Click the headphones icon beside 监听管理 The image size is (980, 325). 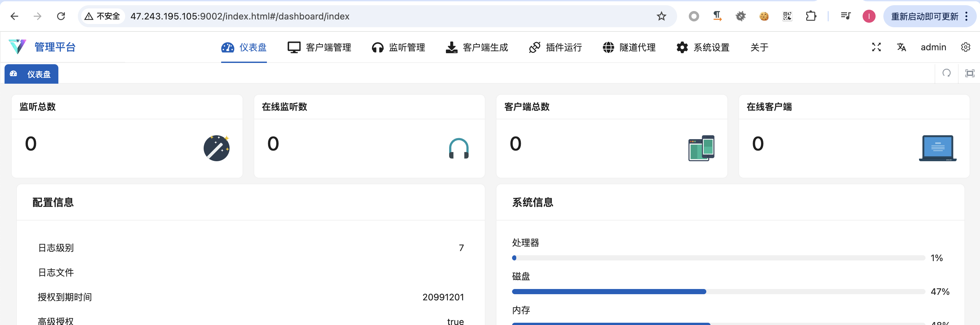(x=377, y=47)
